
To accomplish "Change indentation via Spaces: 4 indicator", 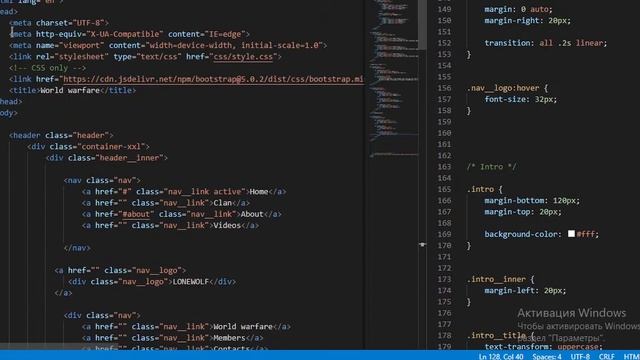I will click(x=547, y=356).
